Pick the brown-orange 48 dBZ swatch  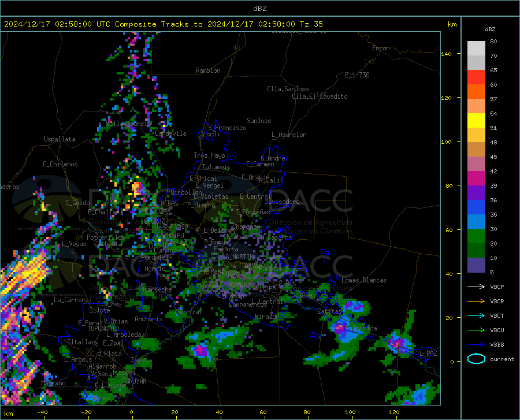coord(476,150)
